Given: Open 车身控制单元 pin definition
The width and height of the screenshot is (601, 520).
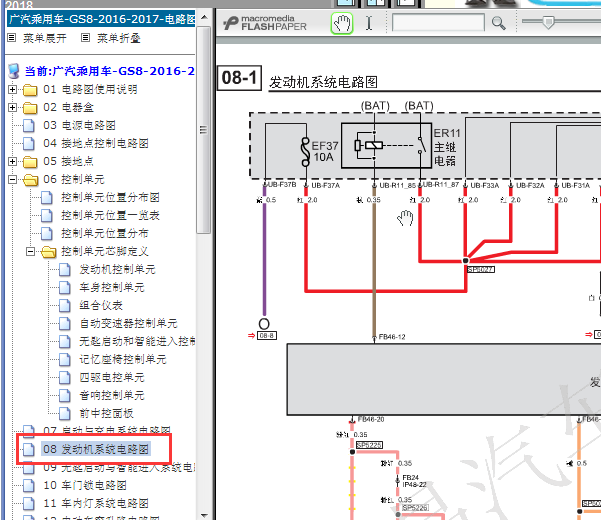Looking at the screenshot, I should [112, 287].
